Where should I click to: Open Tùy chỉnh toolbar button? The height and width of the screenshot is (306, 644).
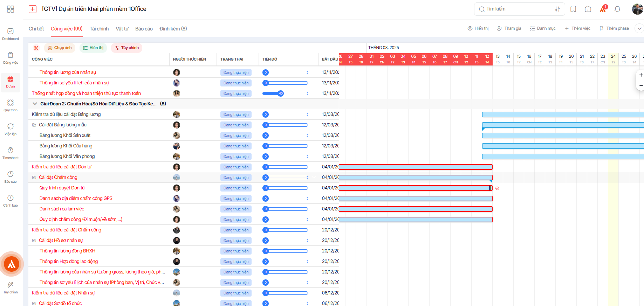pos(126,48)
